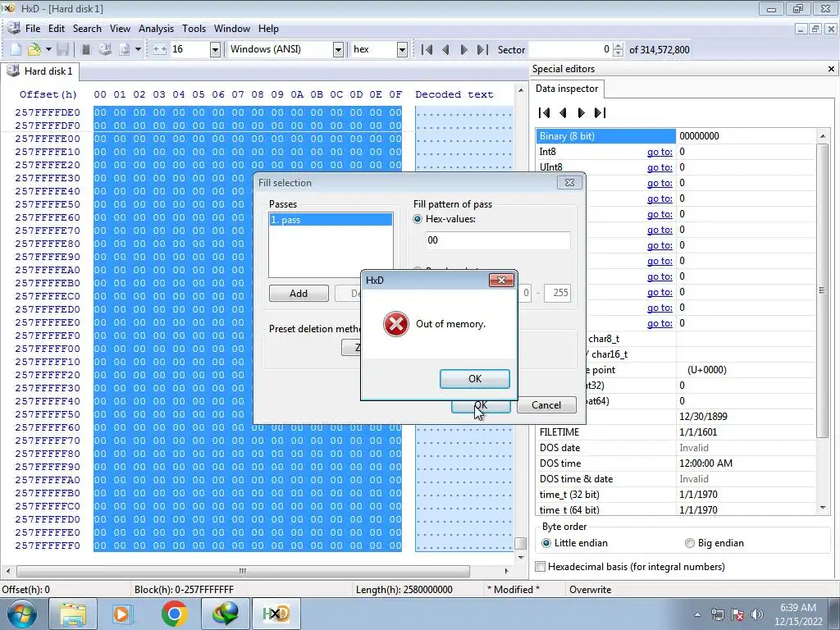Image resolution: width=840 pixels, height=630 pixels.
Task: Open the Analysis menu
Action: pos(156,29)
